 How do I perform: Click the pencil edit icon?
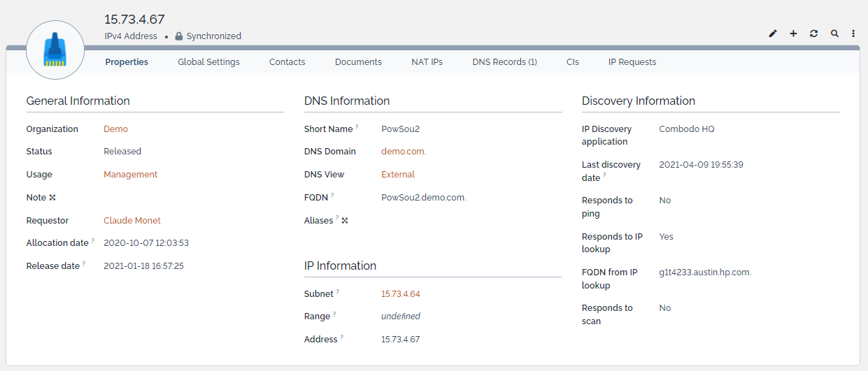[773, 34]
